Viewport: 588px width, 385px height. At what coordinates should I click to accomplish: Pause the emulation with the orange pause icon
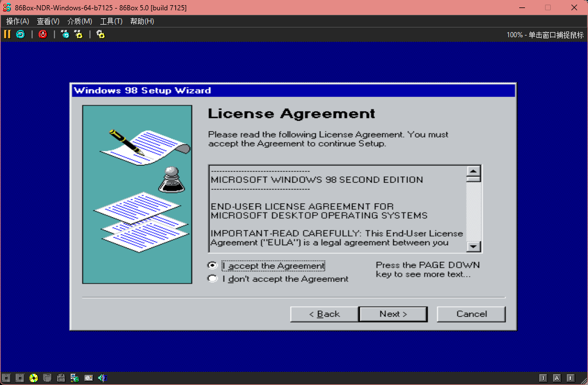(7, 34)
